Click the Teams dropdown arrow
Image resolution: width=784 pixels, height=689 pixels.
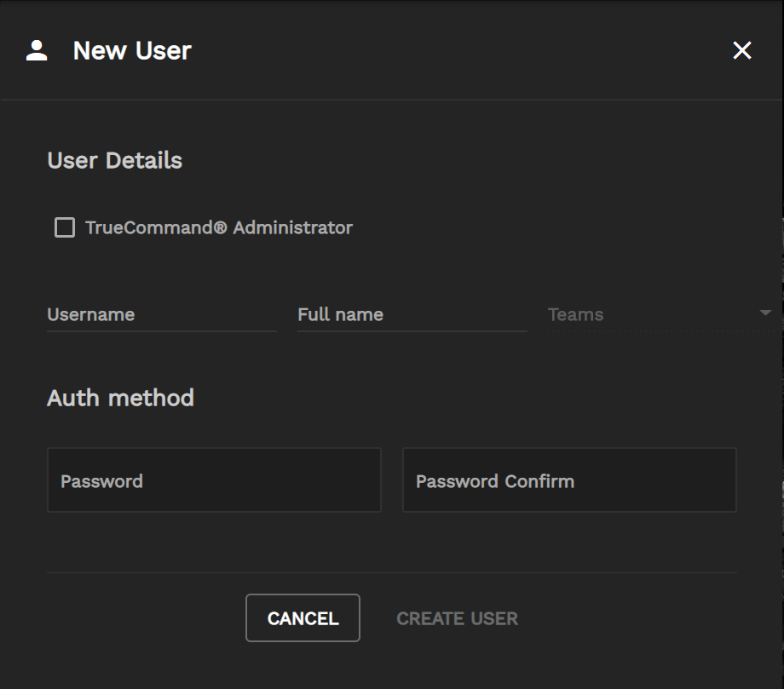[x=765, y=313]
